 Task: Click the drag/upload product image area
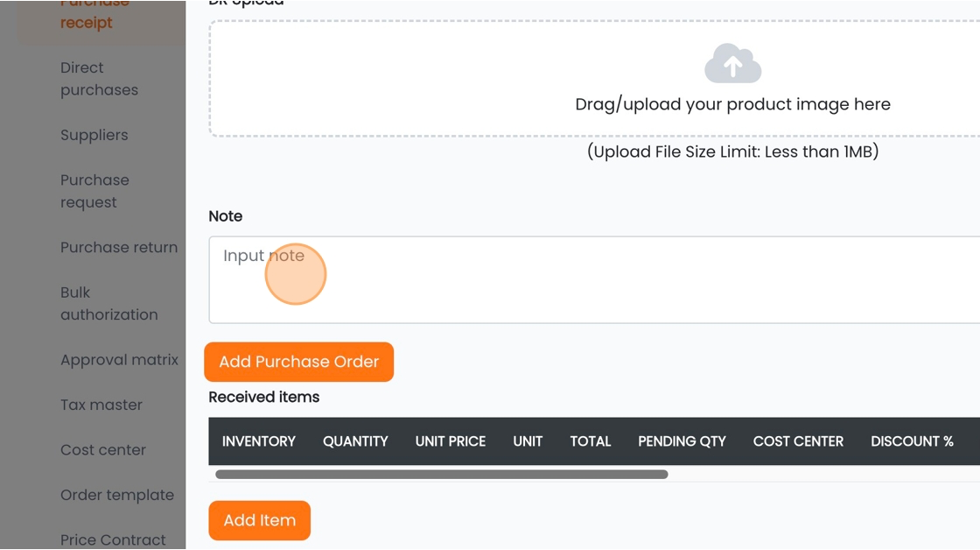pos(594,78)
